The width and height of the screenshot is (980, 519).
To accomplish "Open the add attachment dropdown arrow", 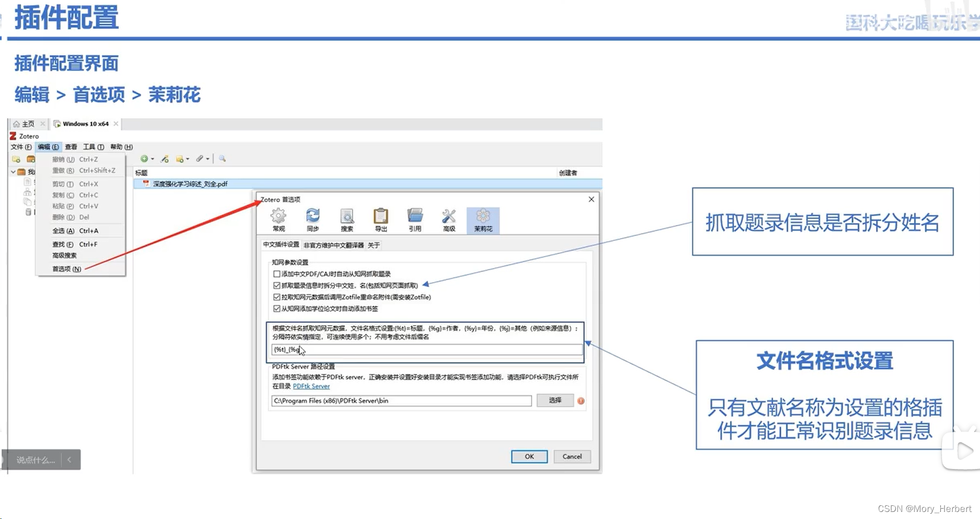I will pyautogui.click(x=208, y=159).
